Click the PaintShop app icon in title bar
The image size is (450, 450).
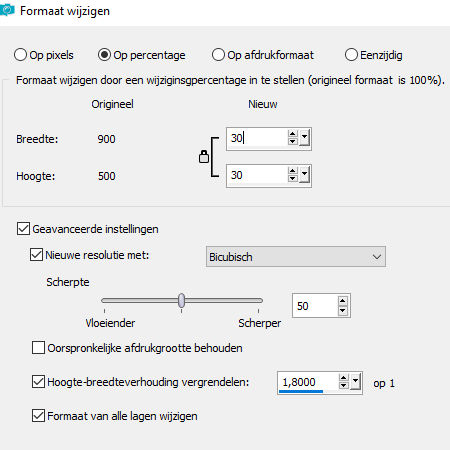[x=7, y=10]
